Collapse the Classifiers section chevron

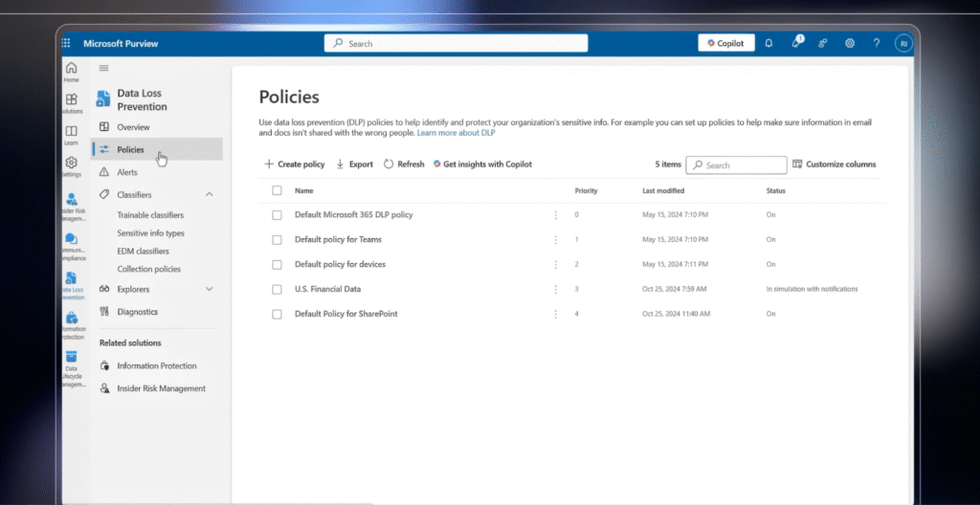click(210, 195)
